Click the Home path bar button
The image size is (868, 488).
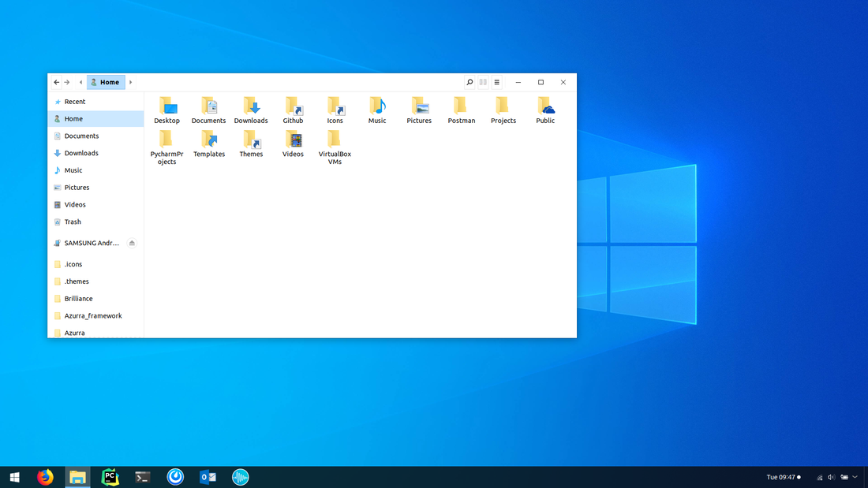[106, 82]
